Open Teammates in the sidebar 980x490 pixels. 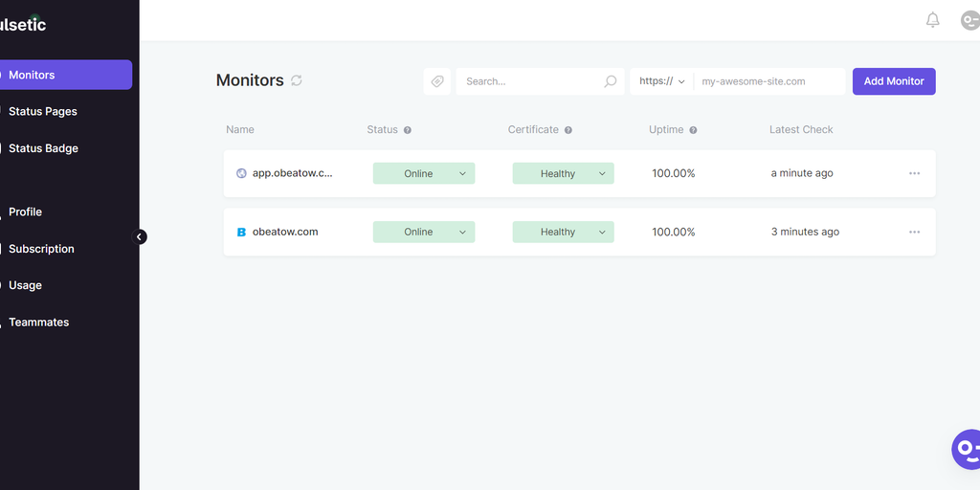pyautogui.click(x=38, y=322)
